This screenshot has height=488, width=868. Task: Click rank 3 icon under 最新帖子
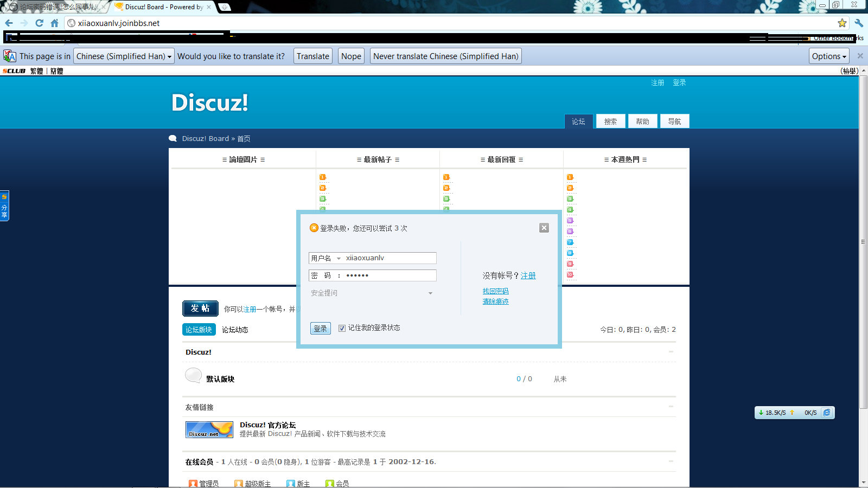(323, 199)
